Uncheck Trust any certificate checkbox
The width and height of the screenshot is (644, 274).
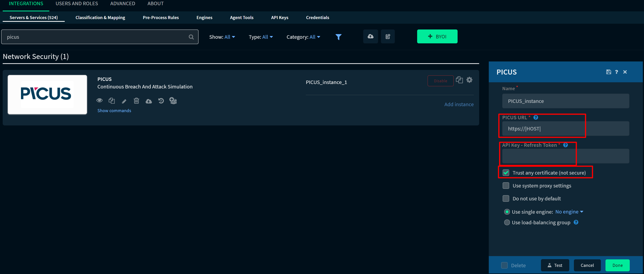(506, 173)
